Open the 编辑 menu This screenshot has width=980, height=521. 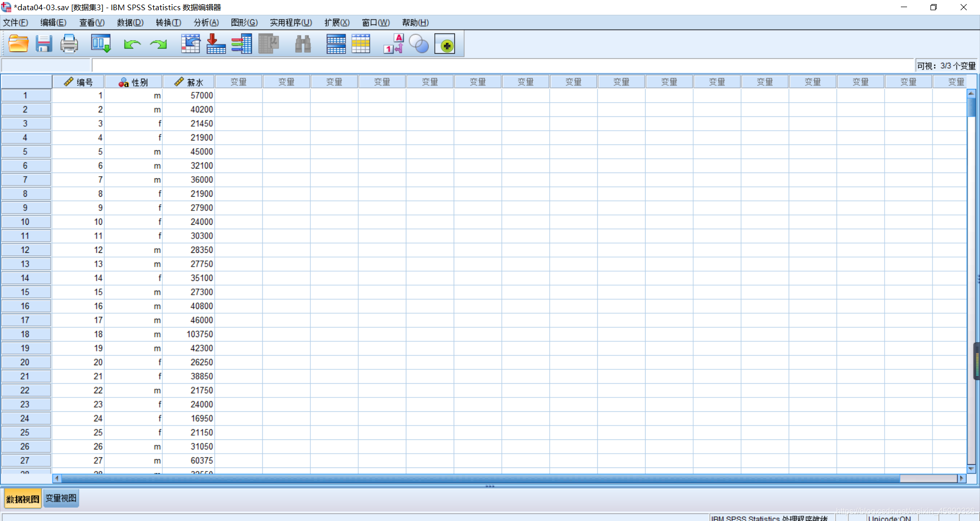coord(53,22)
